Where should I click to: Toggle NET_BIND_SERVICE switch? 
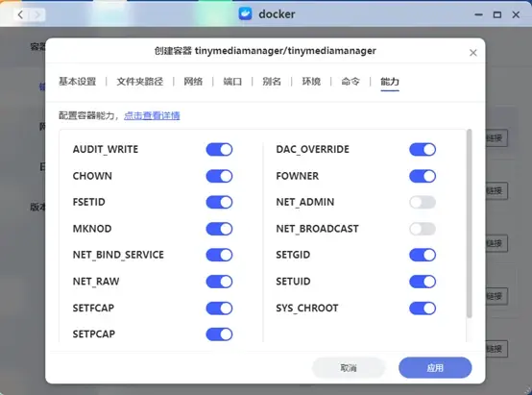pyautogui.click(x=219, y=255)
